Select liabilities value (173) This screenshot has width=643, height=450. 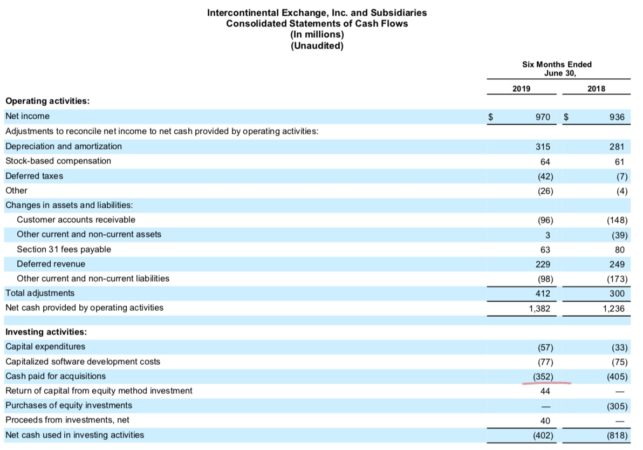click(x=617, y=279)
